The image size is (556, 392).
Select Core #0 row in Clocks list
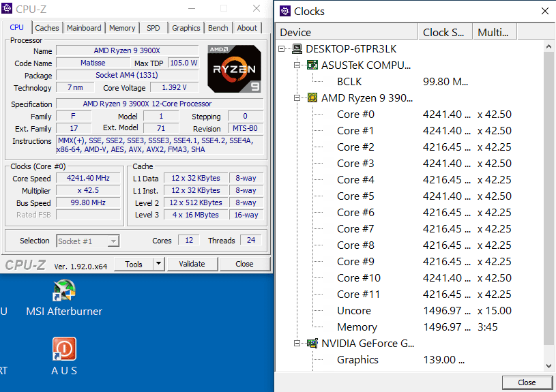409,114
